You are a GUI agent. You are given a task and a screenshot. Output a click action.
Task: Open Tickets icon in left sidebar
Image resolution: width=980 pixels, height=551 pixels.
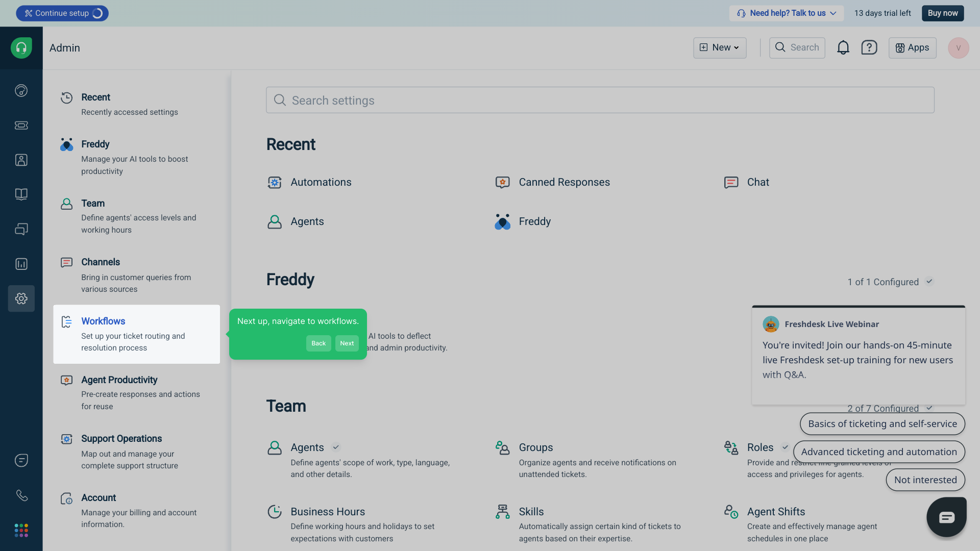tap(21, 126)
